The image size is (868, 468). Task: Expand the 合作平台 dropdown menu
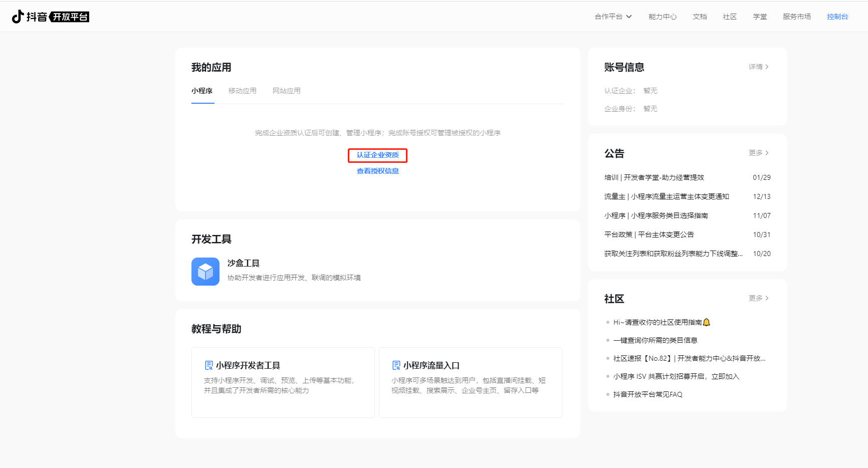613,17
